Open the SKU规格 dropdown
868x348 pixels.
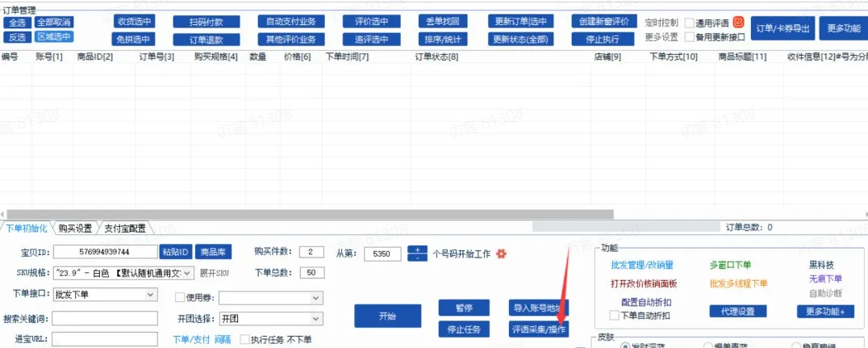pyautogui.click(x=188, y=273)
